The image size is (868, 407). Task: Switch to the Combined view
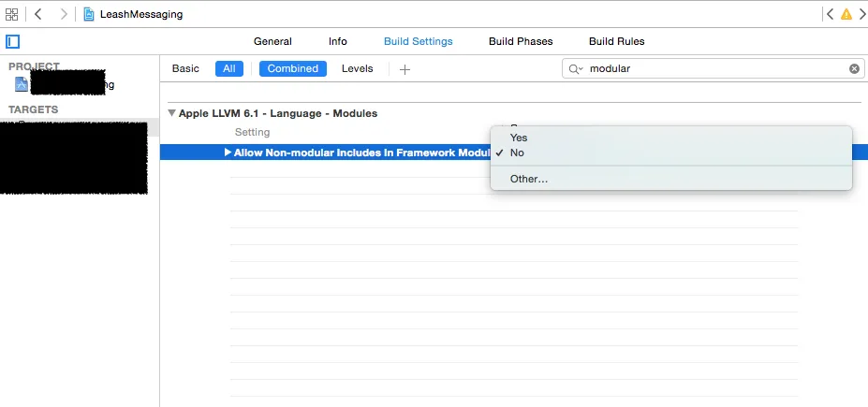293,69
